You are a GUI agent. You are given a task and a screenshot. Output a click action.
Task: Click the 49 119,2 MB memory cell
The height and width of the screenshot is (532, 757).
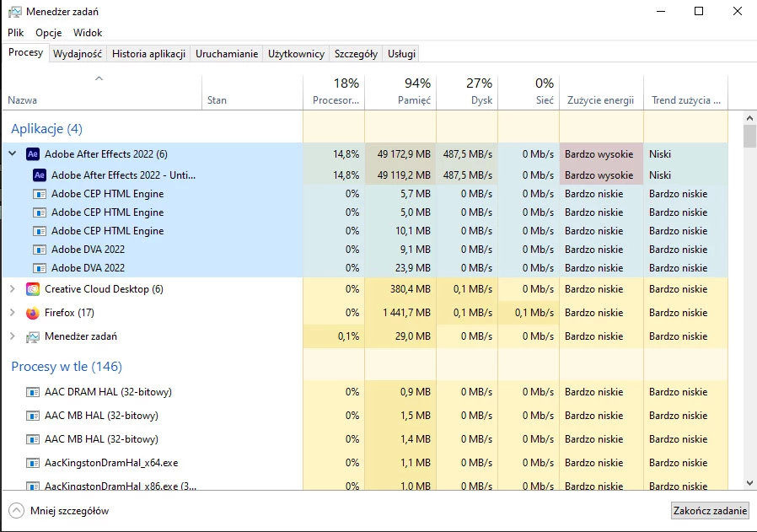point(400,175)
